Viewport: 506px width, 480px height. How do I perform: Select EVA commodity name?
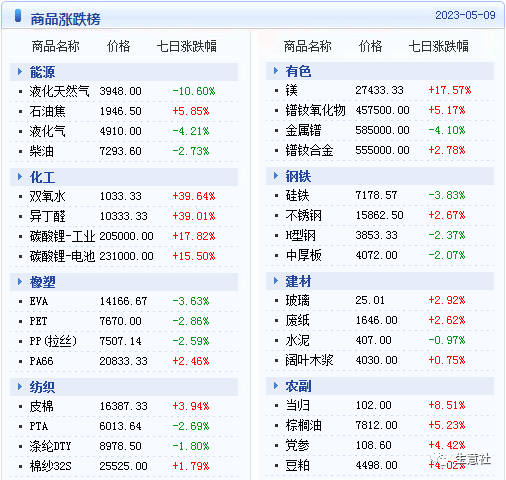(x=39, y=301)
